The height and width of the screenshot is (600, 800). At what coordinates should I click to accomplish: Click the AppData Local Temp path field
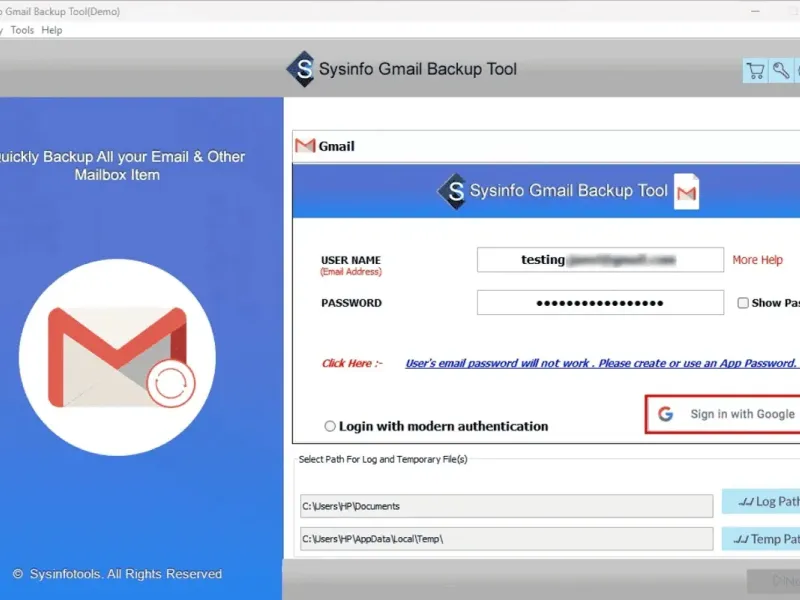pos(507,539)
